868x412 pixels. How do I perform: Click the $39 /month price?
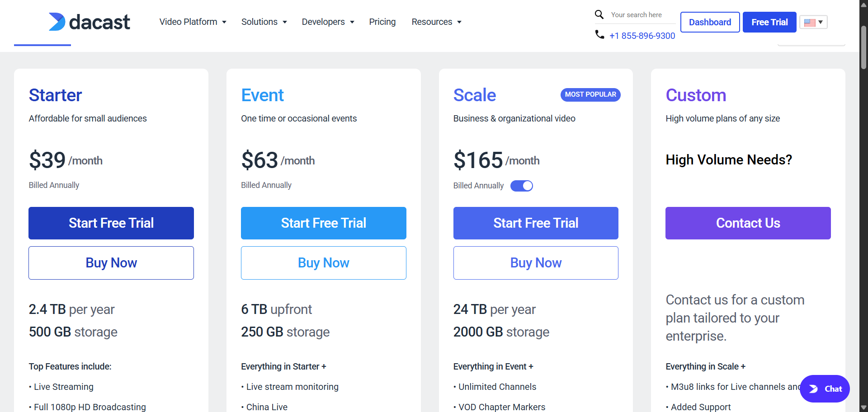click(66, 160)
